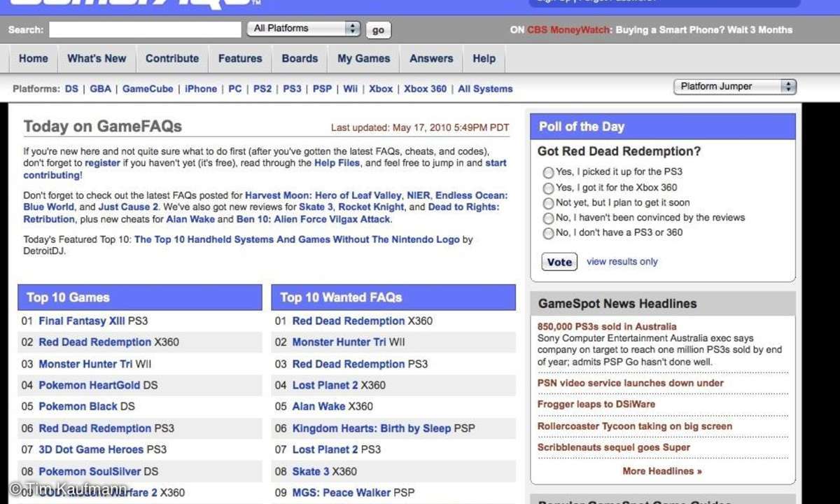Open Lost Planet 2 X360 in Wanted FAQs
This screenshot has width=840, height=504.
(x=325, y=385)
